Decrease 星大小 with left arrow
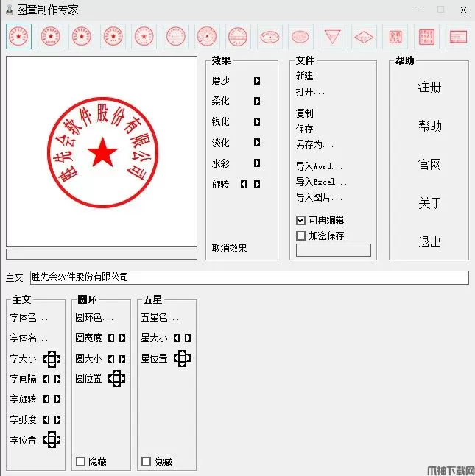The height and width of the screenshot is (476, 475). (x=177, y=338)
